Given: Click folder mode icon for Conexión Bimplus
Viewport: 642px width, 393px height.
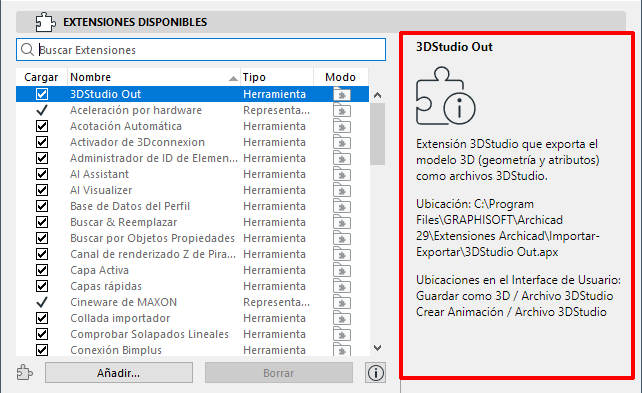Looking at the screenshot, I should tap(342, 349).
